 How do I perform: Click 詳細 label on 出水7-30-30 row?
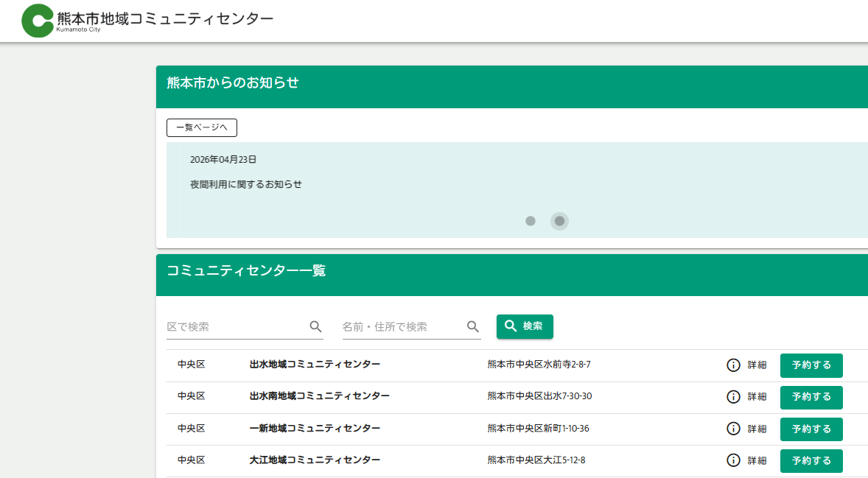(757, 397)
